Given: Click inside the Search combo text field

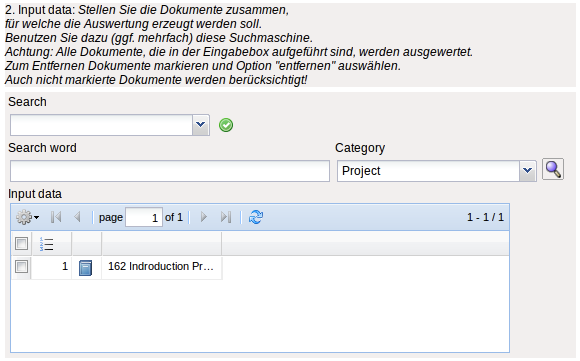Looking at the screenshot, I should coord(101,125).
